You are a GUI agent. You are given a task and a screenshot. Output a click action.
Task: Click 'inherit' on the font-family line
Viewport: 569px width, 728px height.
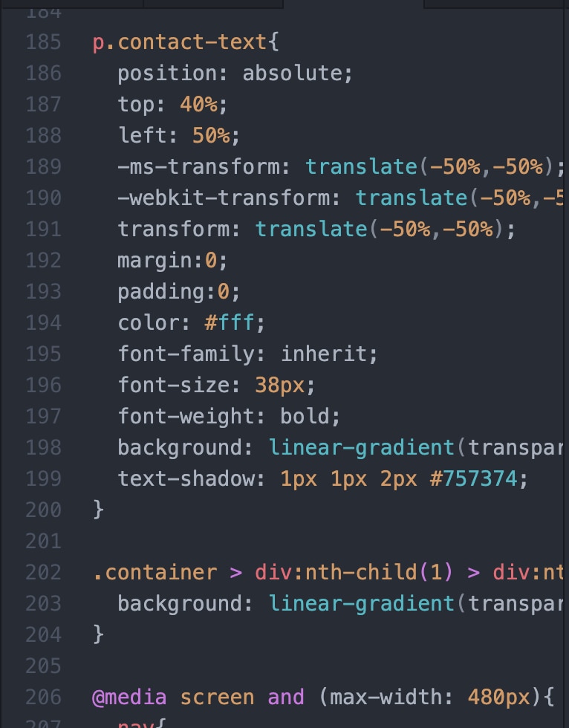324,354
